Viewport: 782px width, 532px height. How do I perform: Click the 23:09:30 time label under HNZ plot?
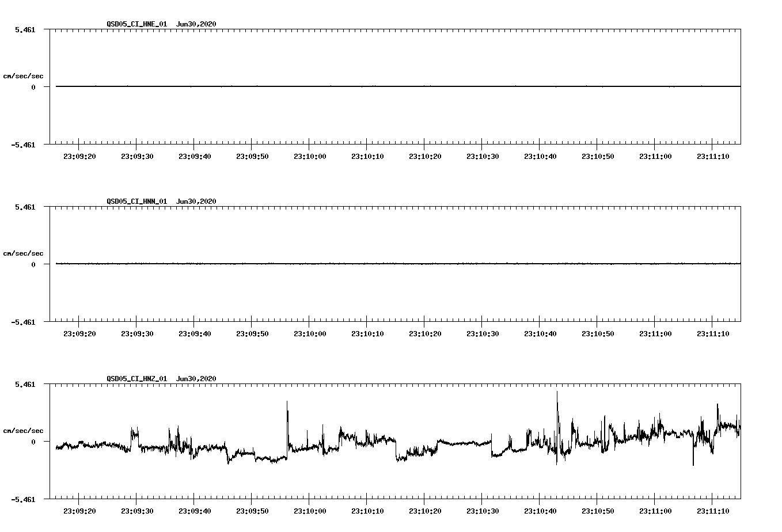(137, 511)
